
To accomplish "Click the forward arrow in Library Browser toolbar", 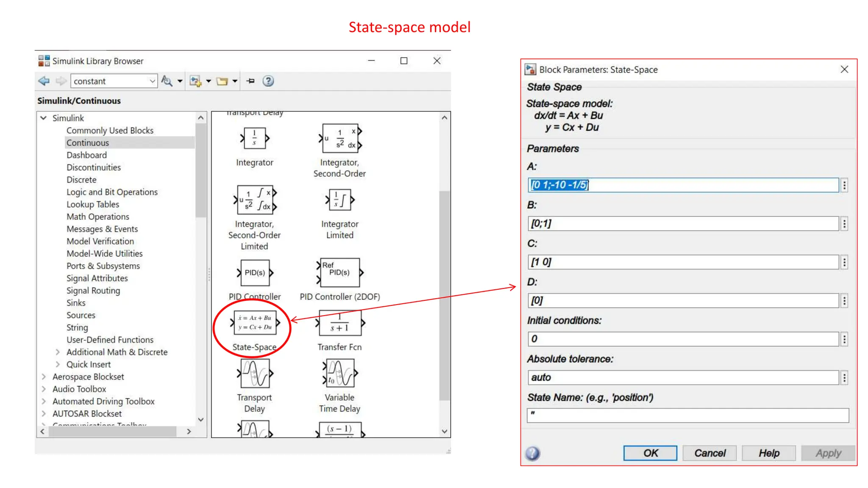I will tap(61, 81).
